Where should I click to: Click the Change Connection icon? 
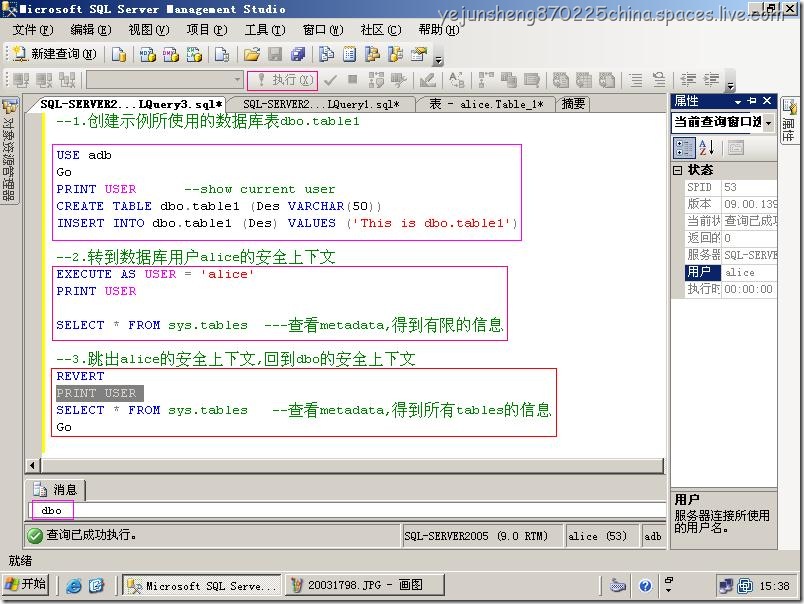coord(67,80)
